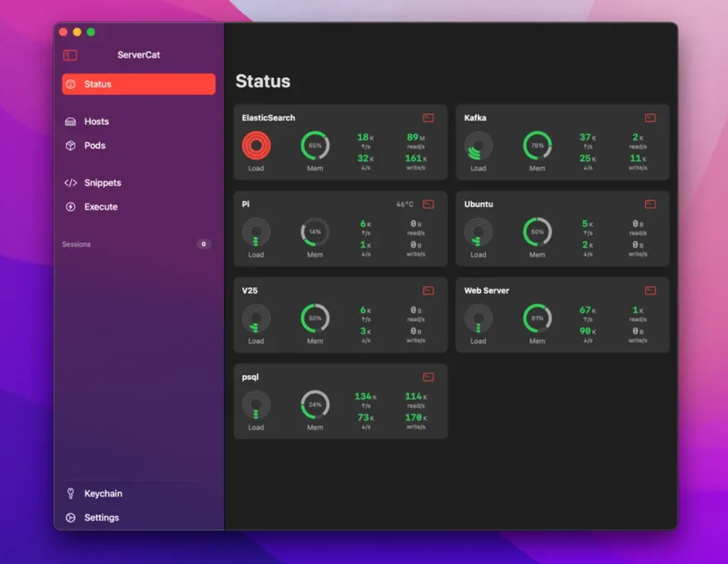The width and height of the screenshot is (728, 564).
Task: Click Web Server 67K upload value
Action: [x=587, y=310]
